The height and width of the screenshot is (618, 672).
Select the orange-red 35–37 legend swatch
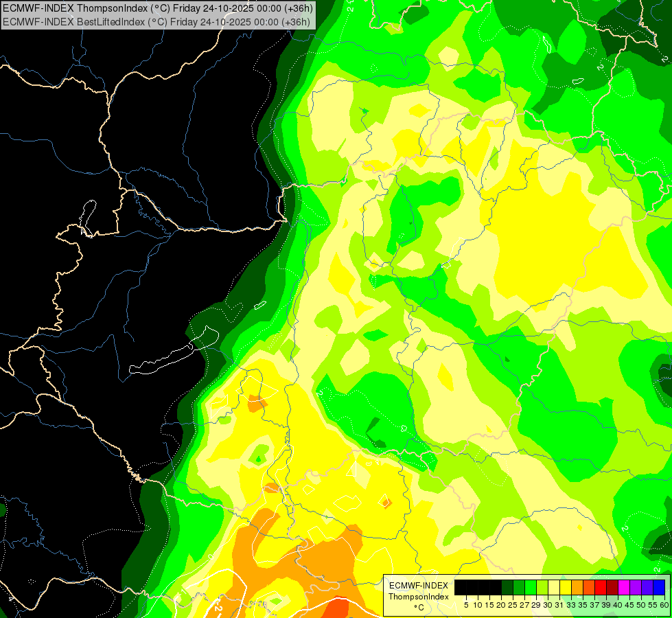(x=589, y=587)
